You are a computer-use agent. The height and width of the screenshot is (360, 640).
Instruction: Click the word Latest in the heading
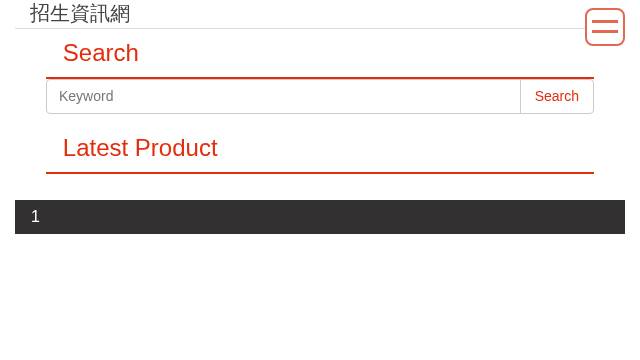(x=96, y=148)
